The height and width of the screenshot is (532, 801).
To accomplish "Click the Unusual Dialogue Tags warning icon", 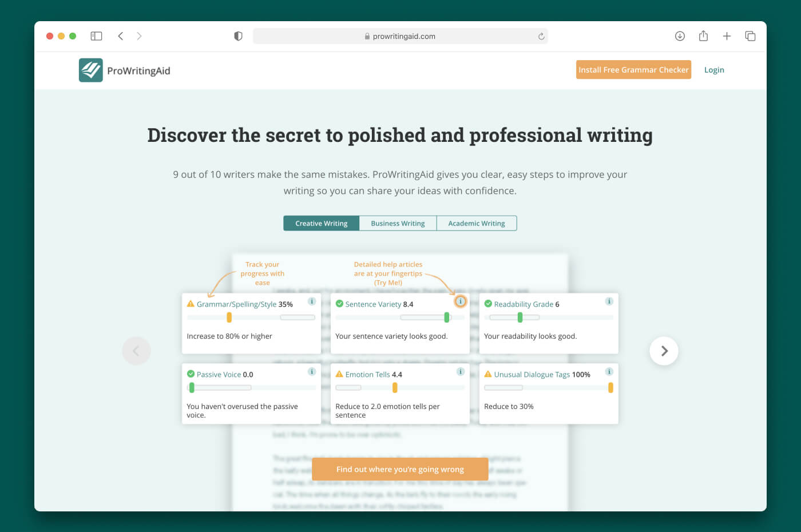I will (488, 374).
